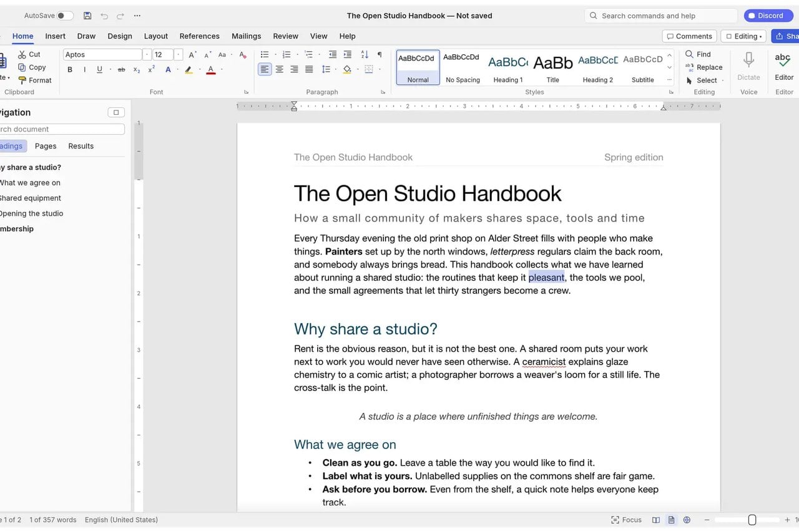Apply strikethrough formatting

(122, 69)
